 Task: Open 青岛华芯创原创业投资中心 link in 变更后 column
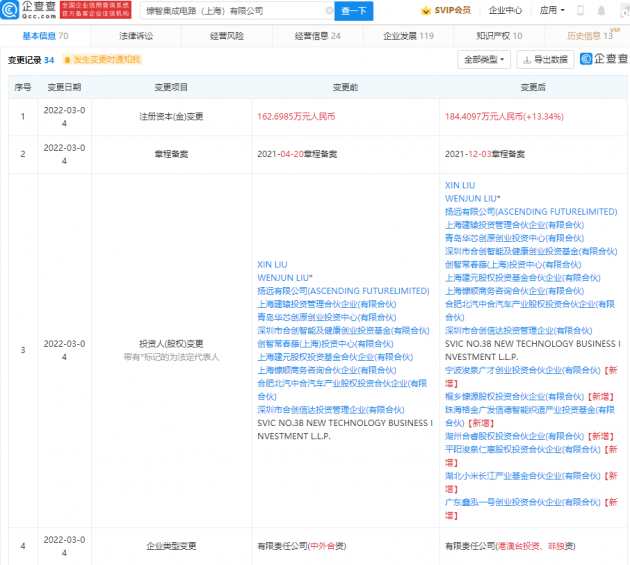[514, 238]
